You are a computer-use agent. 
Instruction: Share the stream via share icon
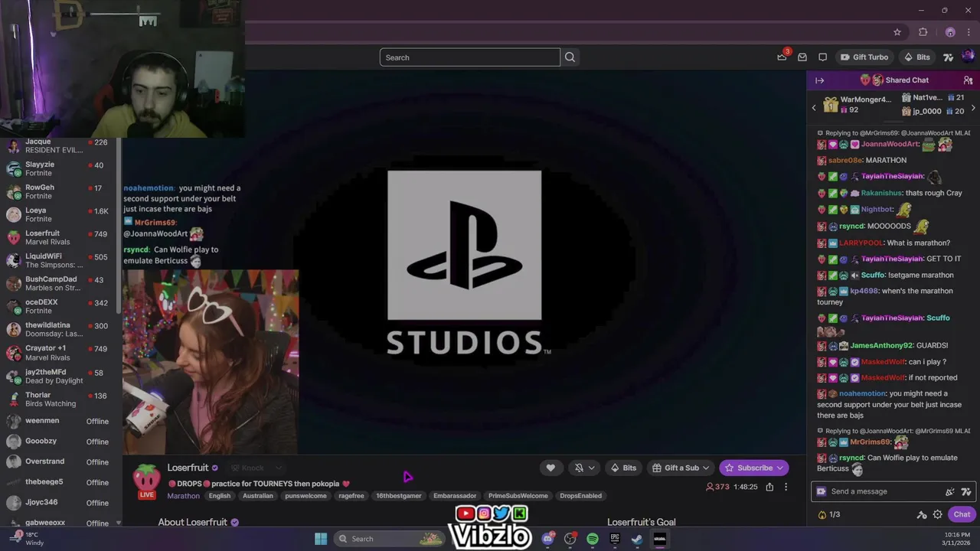coord(769,487)
